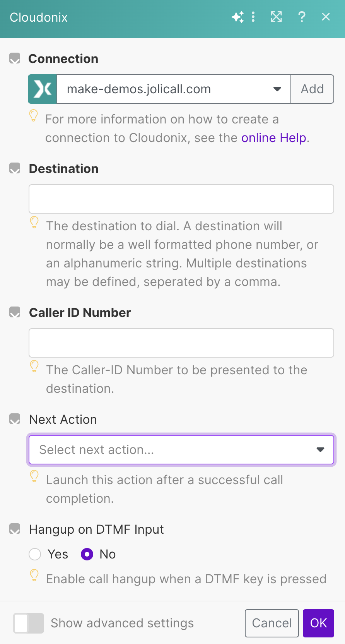Click the AI assistant sparkle icon

pos(237,17)
